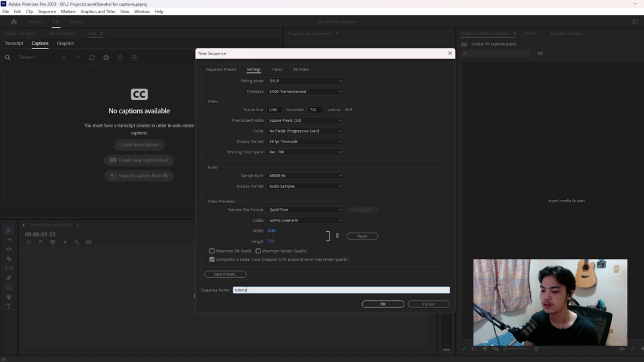Viewport: 644px width, 362px height.
Task: Click Add Marker icon in timeline
Action: pos(65,242)
